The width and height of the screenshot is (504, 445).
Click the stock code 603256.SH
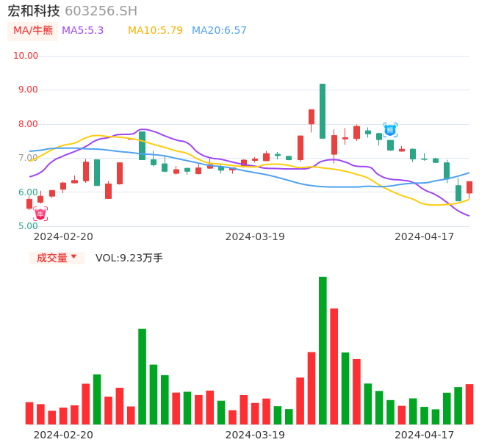(x=101, y=11)
